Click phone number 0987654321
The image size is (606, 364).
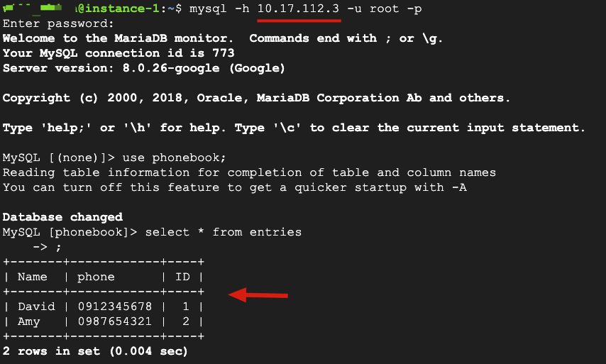pyautogui.click(x=114, y=321)
